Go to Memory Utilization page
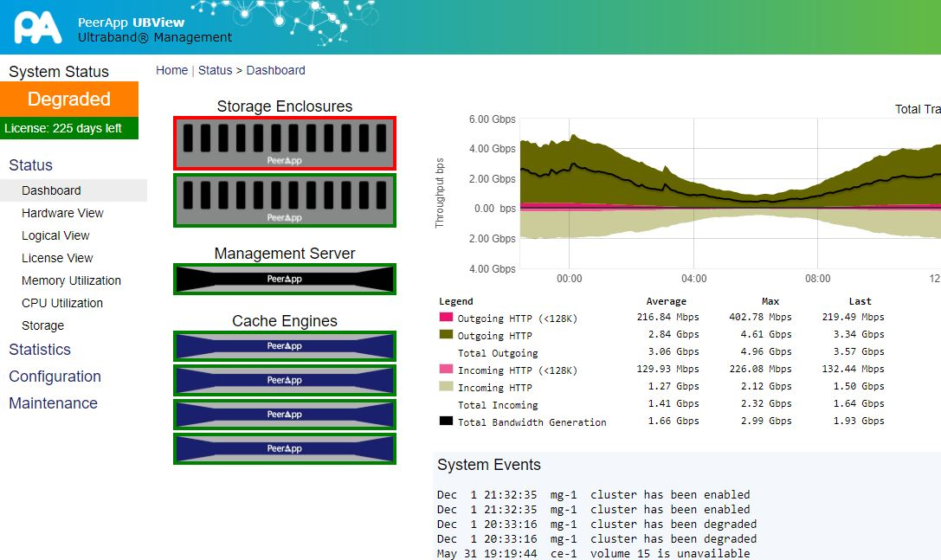 pos(71,280)
